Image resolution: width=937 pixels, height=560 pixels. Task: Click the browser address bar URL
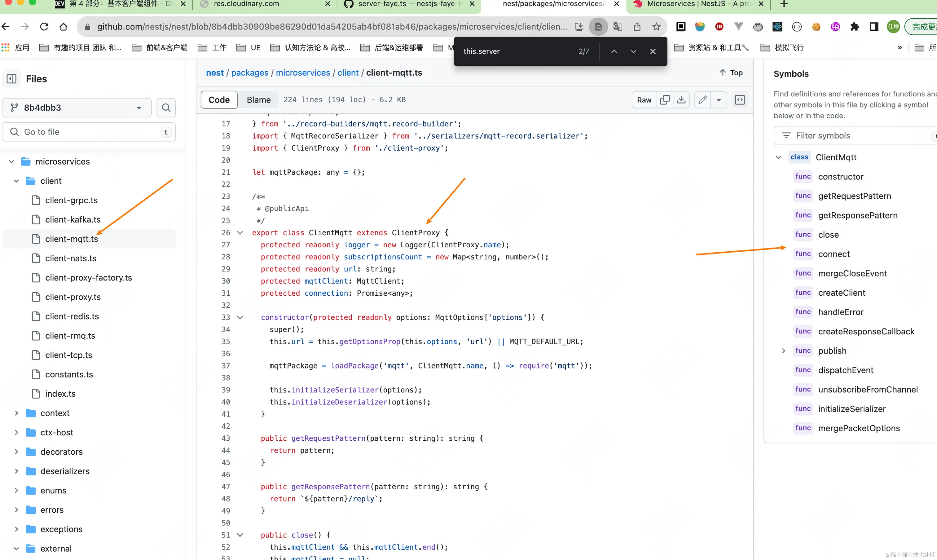(x=332, y=26)
